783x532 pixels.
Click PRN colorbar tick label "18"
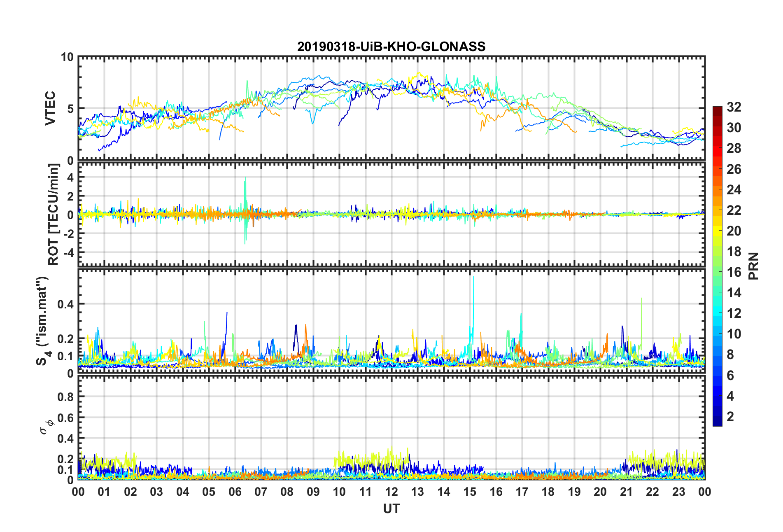point(734,252)
